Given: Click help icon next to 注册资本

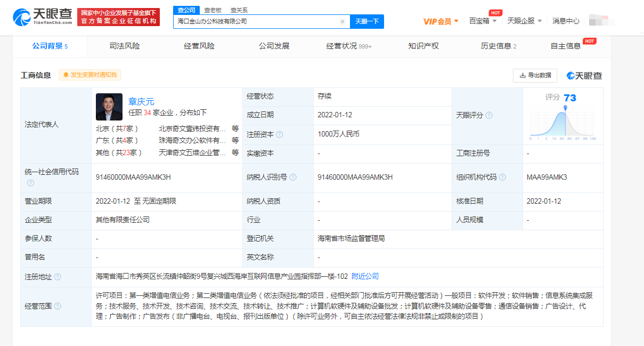Looking at the screenshot, I should 280,134.
